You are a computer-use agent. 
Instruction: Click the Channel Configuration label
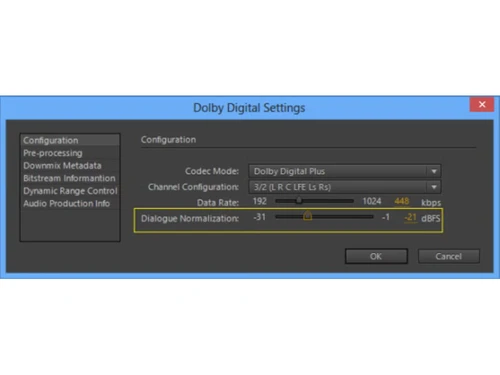tap(193, 187)
